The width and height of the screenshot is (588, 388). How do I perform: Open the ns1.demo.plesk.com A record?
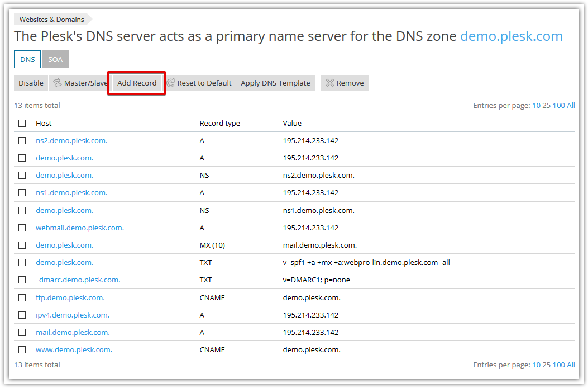(x=71, y=192)
